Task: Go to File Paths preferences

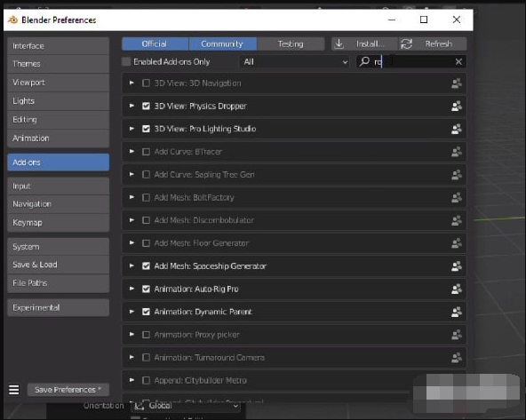Action: [x=59, y=283]
